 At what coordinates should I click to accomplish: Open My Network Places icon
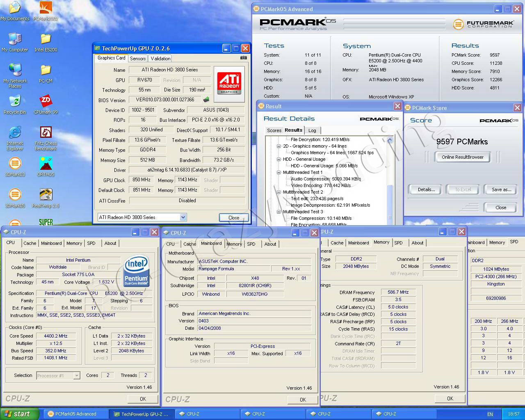15,76
